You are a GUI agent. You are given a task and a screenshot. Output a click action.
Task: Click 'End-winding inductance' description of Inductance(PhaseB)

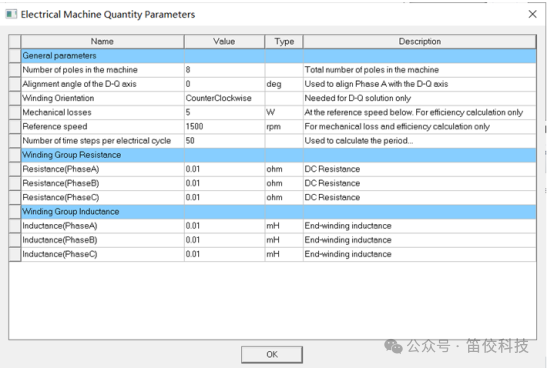click(348, 240)
